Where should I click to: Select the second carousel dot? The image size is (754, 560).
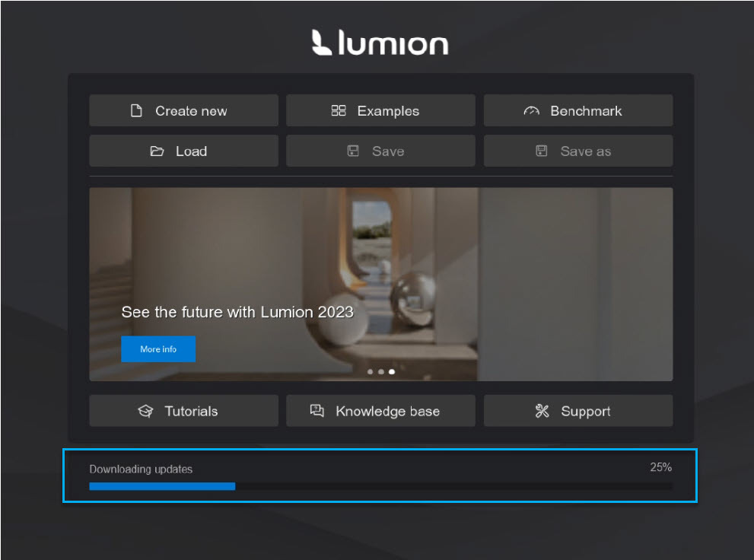click(381, 372)
